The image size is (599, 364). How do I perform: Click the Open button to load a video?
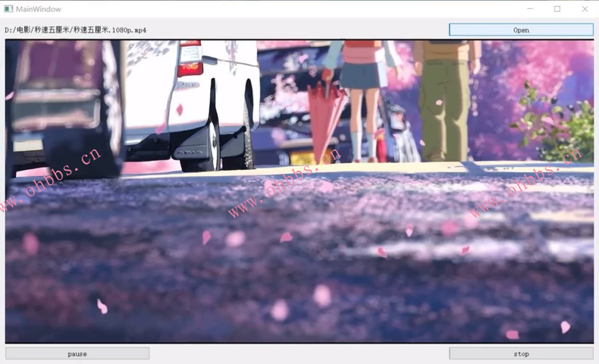(521, 30)
